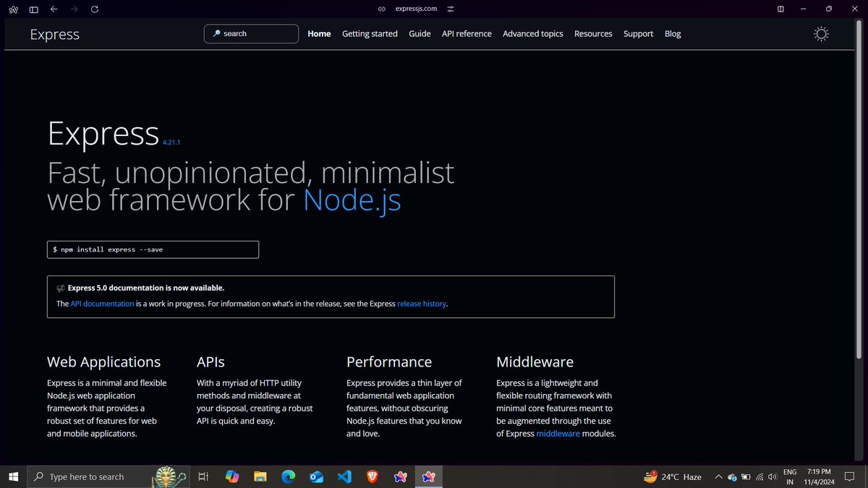The width and height of the screenshot is (868, 488).
Task: Copy link using the chain icon
Action: pyautogui.click(x=382, y=9)
